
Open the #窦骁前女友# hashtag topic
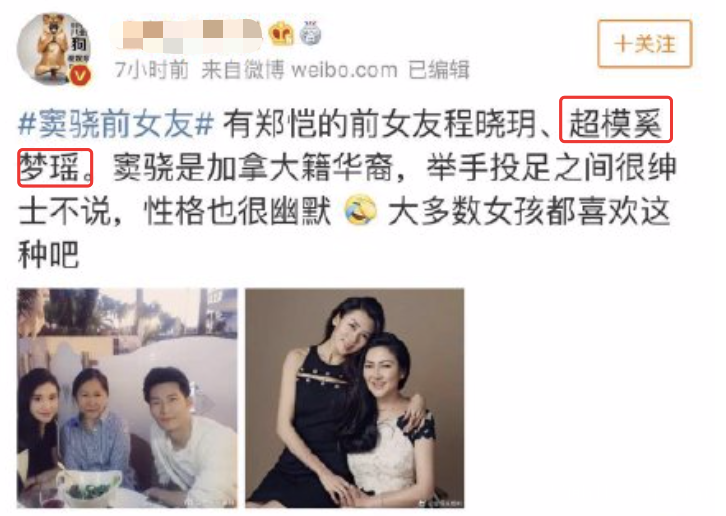pyautogui.click(x=116, y=124)
